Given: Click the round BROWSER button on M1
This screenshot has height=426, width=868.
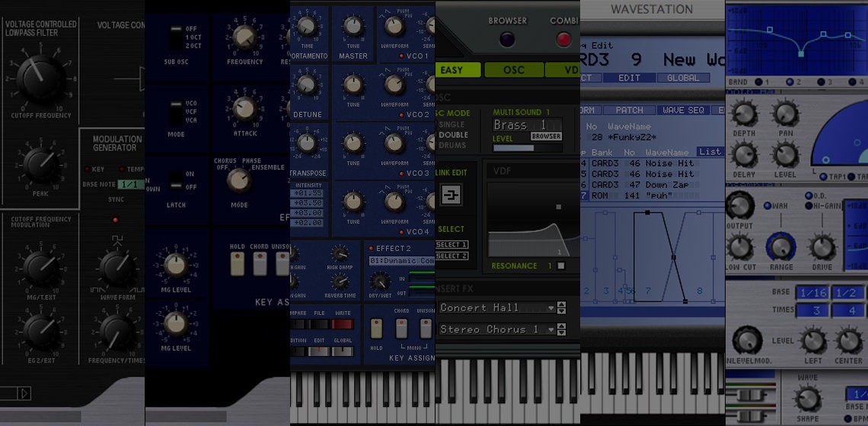Looking at the screenshot, I should [507, 40].
